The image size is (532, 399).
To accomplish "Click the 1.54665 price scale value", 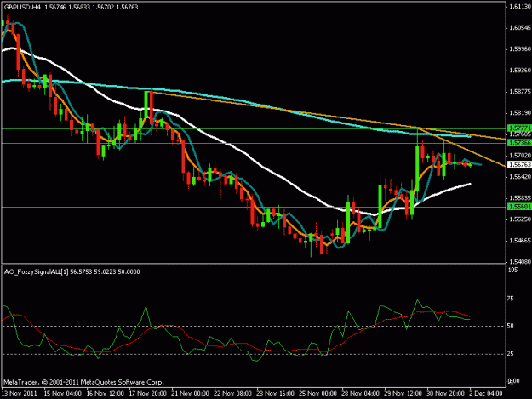I will [520, 241].
